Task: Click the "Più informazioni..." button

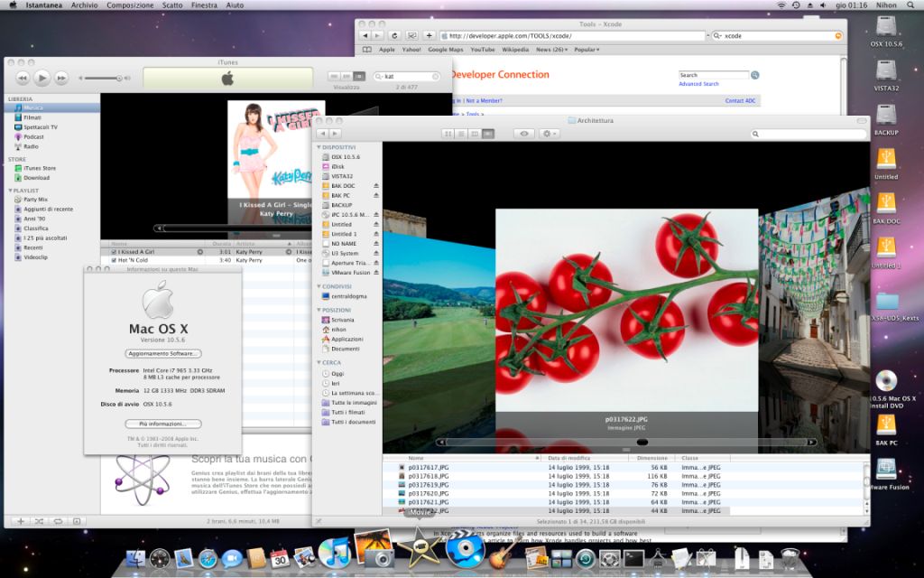Action: coord(162,423)
